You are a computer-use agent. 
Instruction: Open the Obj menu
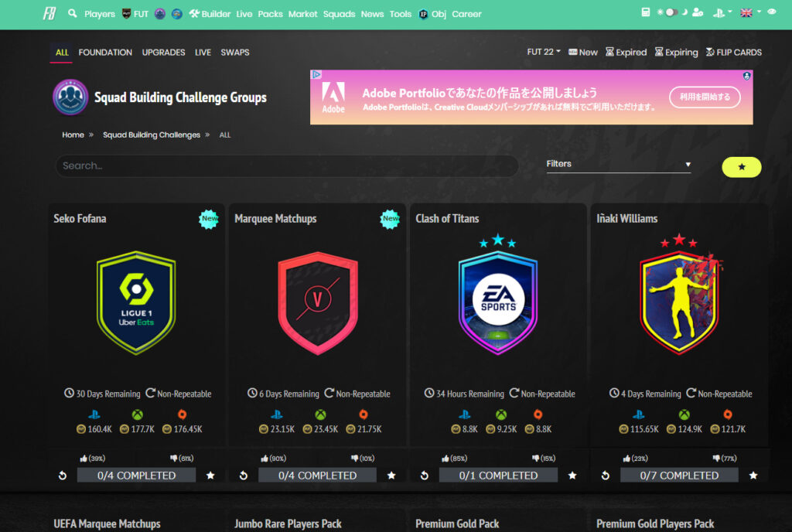[432, 14]
